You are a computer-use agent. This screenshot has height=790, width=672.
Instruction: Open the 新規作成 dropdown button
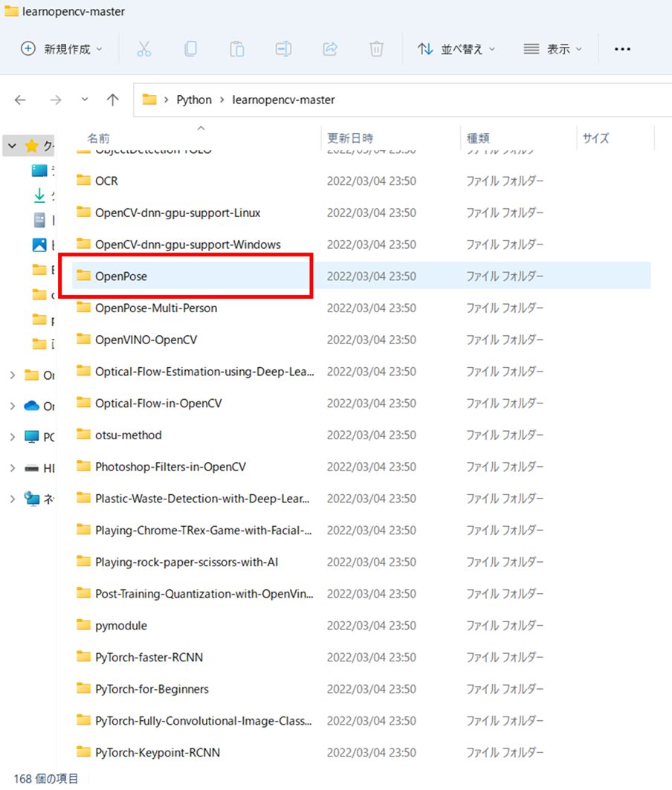click(62, 49)
